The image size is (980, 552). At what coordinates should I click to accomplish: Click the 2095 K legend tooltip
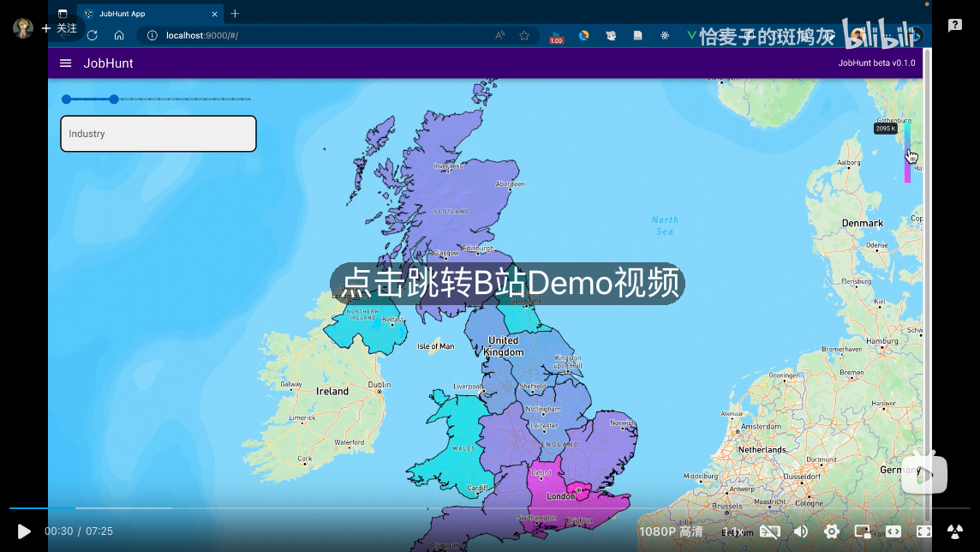coord(886,129)
